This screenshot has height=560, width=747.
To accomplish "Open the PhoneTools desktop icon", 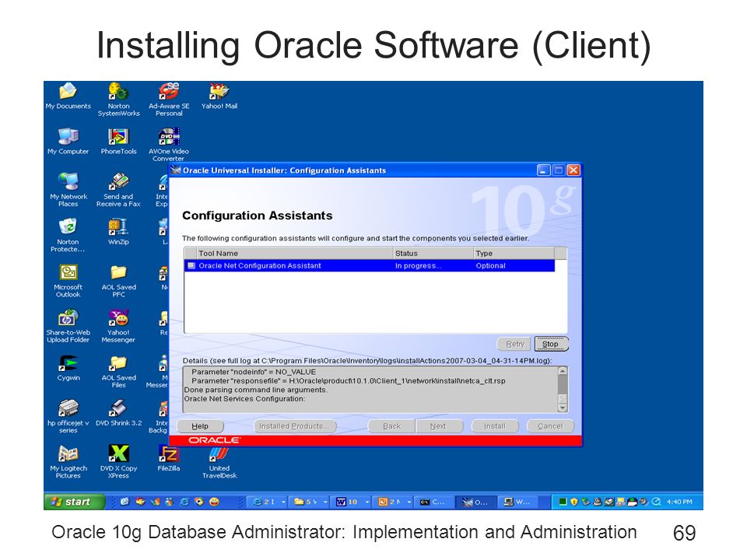I will (x=118, y=141).
